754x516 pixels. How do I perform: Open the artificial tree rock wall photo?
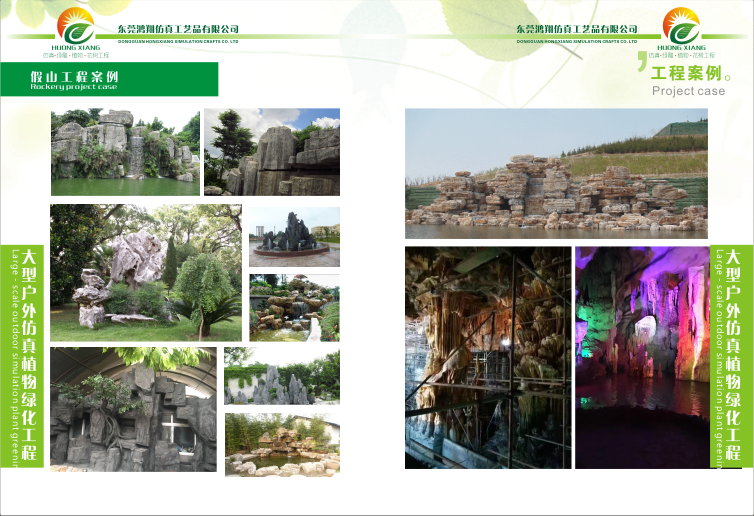click(x=133, y=409)
